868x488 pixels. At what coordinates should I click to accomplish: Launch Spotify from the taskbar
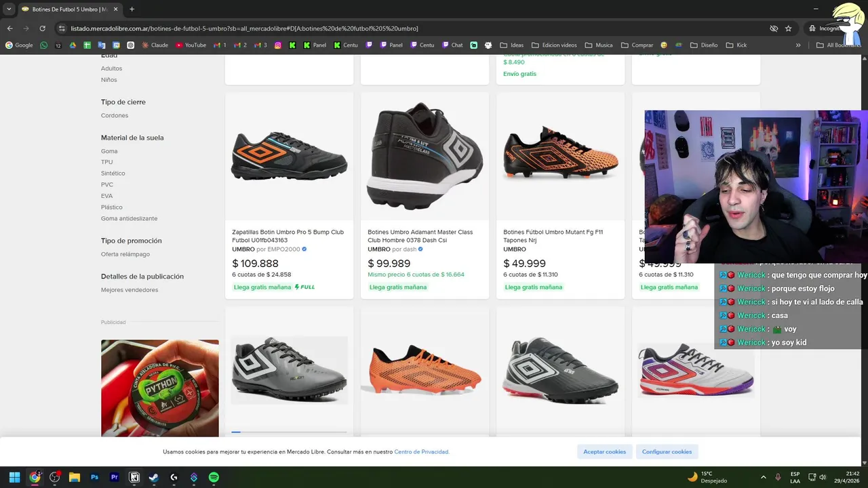point(214,477)
